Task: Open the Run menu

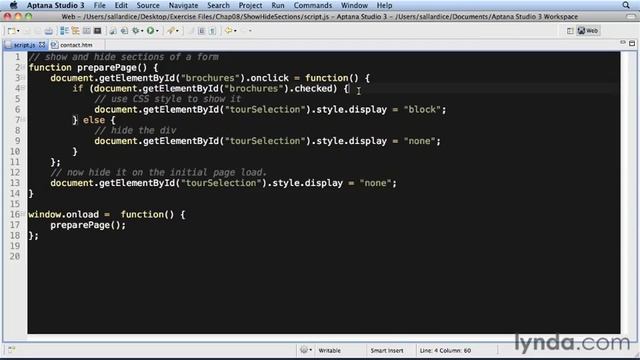Action: 278,5
